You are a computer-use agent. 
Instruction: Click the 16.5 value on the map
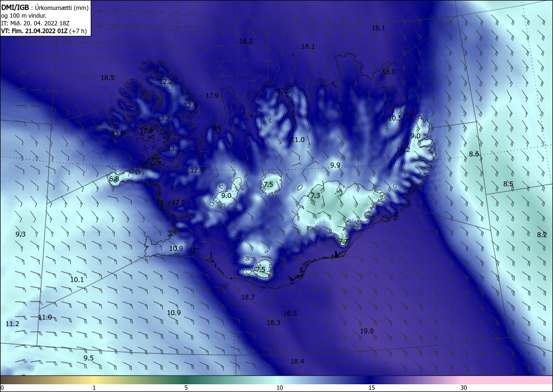(x=290, y=313)
